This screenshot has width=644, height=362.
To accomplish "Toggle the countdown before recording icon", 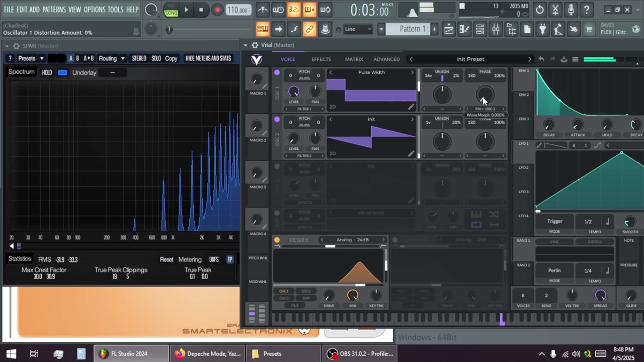I will [294, 10].
